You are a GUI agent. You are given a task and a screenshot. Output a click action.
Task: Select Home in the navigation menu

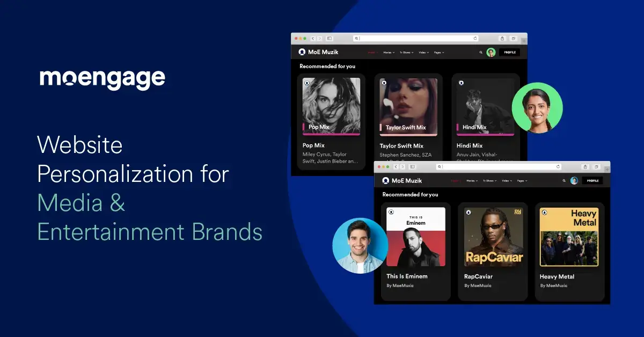[370, 52]
